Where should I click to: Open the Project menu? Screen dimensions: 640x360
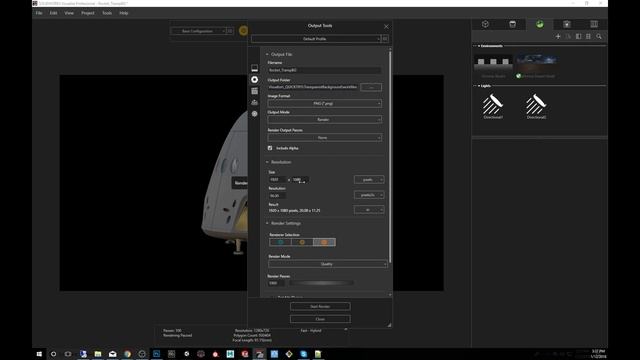click(x=88, y=13)
